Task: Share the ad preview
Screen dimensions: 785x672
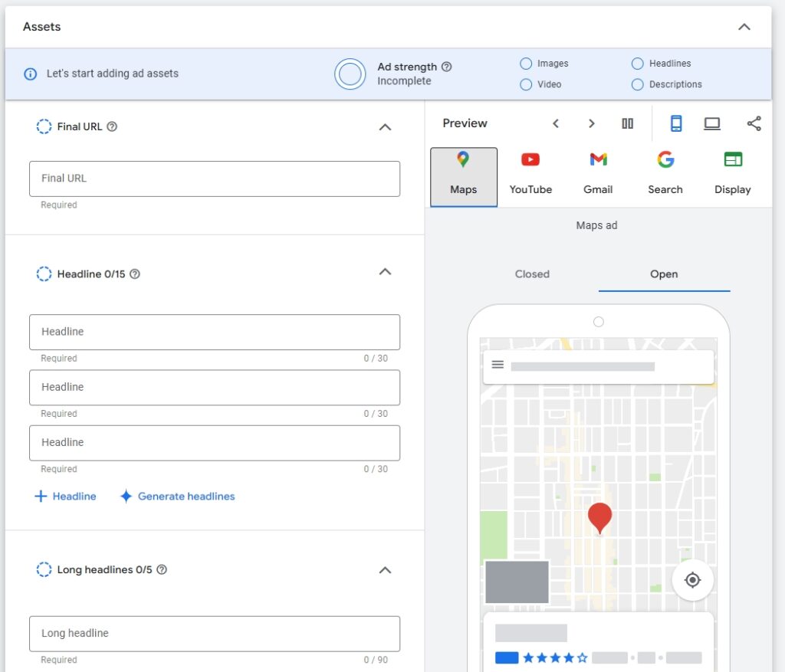Action: click(754, 123)
